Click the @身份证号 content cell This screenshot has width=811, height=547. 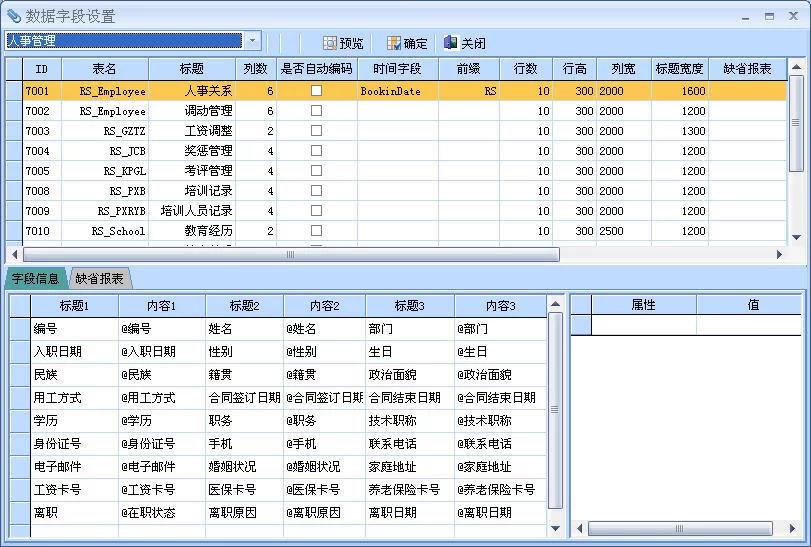pos(149,444)
